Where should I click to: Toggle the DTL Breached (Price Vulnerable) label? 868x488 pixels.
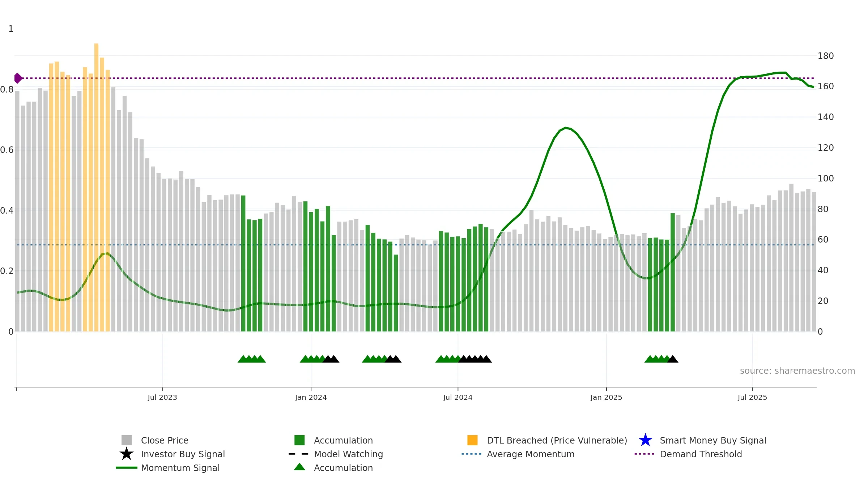pos(557,440)
